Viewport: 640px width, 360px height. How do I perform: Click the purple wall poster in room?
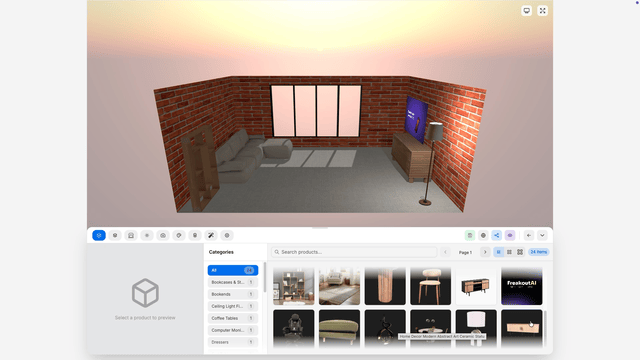click(x=416, y=119)
